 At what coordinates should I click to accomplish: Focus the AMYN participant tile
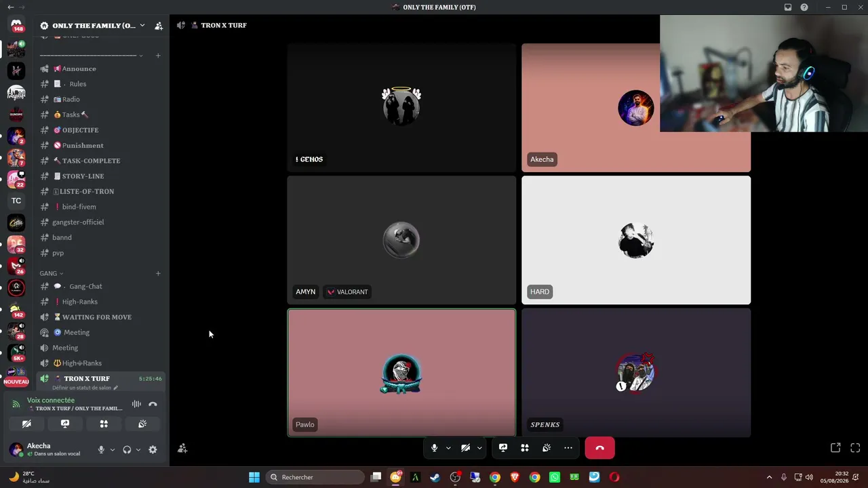pos(401,240)
